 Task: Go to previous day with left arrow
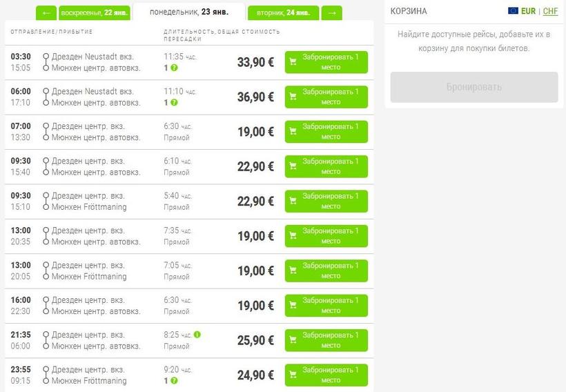tap(46, 12)
